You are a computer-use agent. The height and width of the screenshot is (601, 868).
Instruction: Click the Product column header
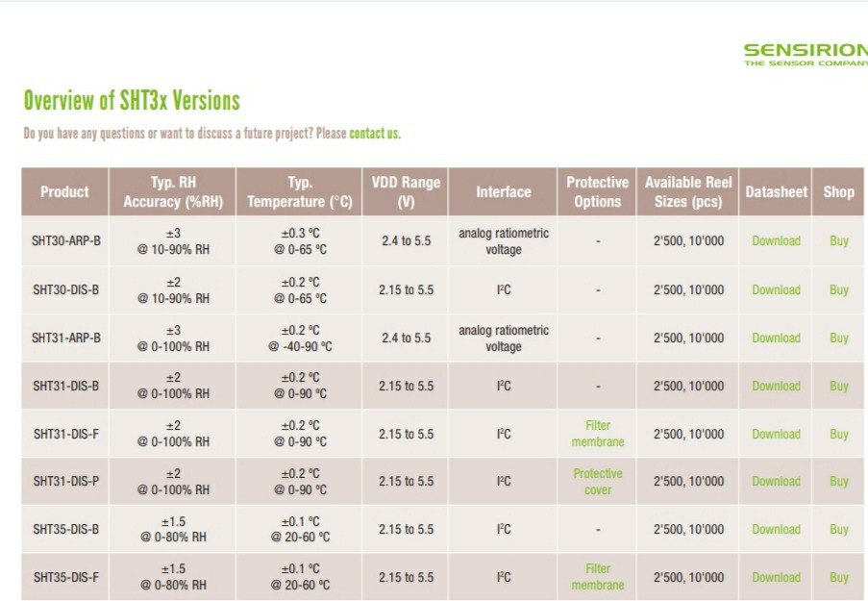click(x=64, y=191)
